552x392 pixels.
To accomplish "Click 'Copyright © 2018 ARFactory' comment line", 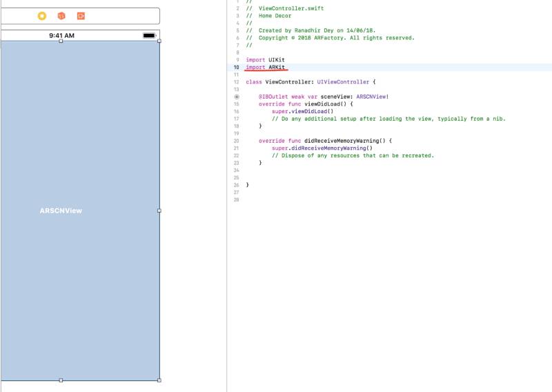I will pos(331,38).
